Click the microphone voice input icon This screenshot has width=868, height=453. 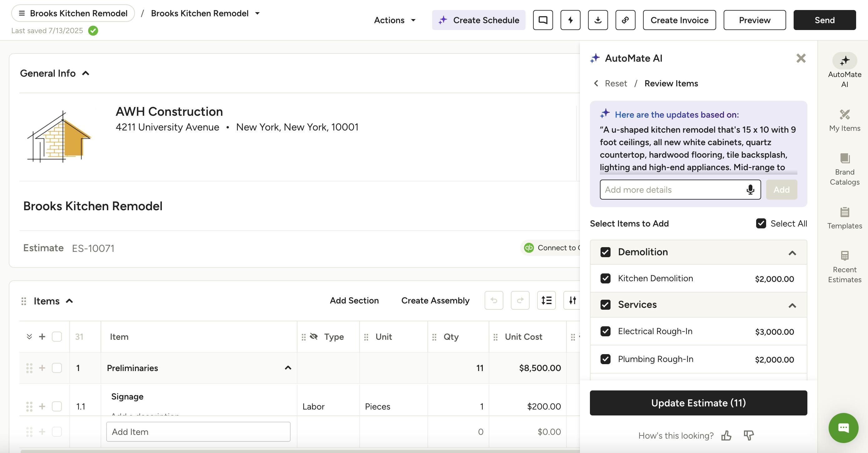[750, 190]
